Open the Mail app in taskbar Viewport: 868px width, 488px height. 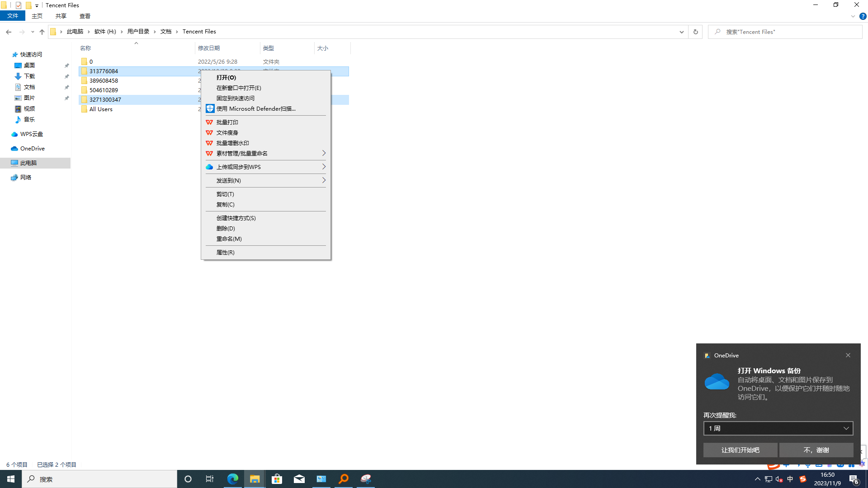299,479
